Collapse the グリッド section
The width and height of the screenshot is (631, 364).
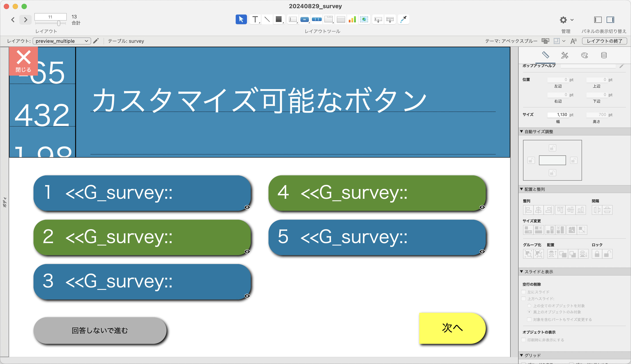[522, 355]
